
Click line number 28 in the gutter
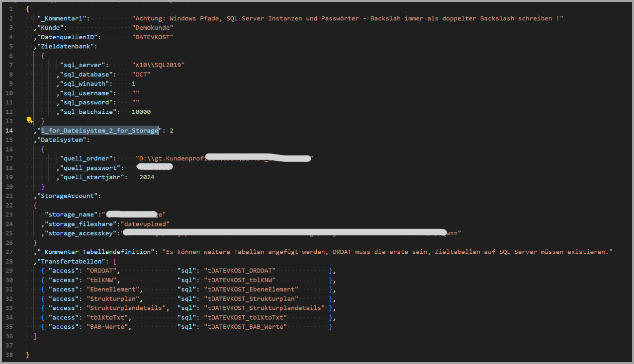click(9, 261)
